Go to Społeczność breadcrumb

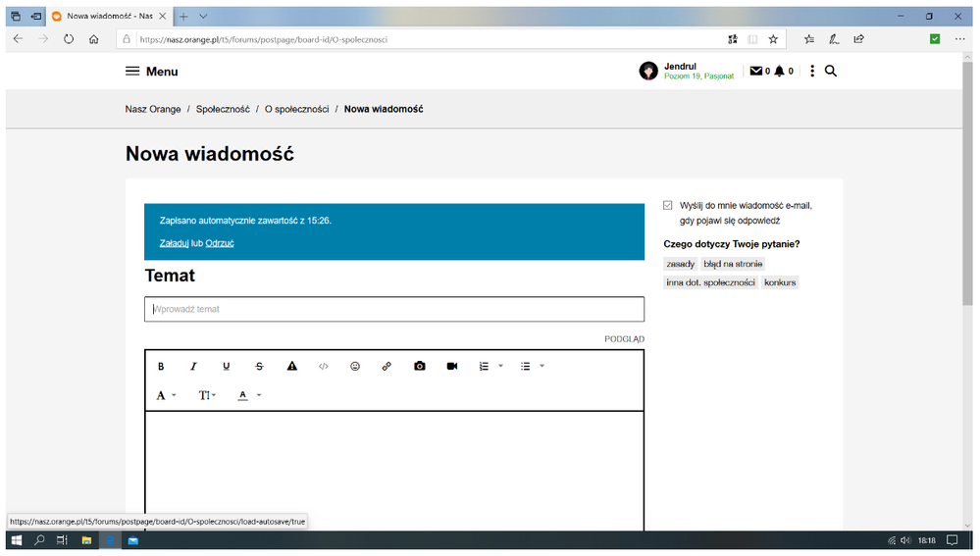click(223, 109)
